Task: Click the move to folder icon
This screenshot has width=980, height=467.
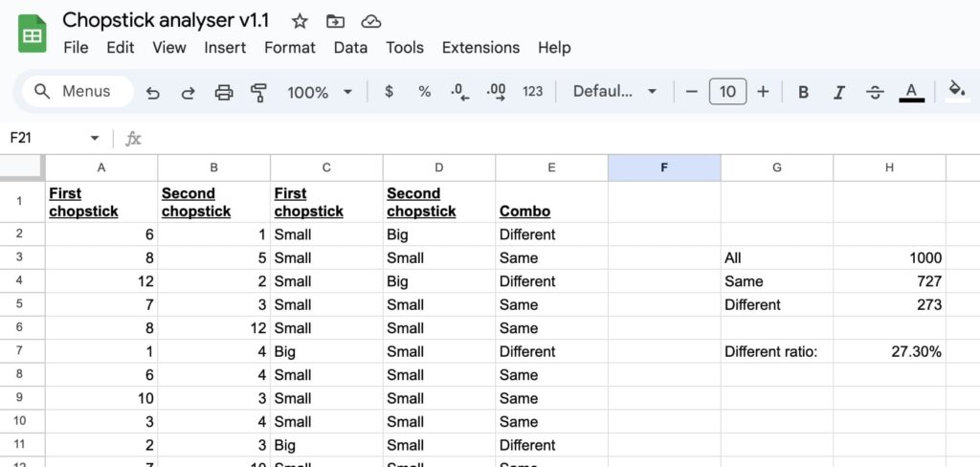Action: coord(336,21)
